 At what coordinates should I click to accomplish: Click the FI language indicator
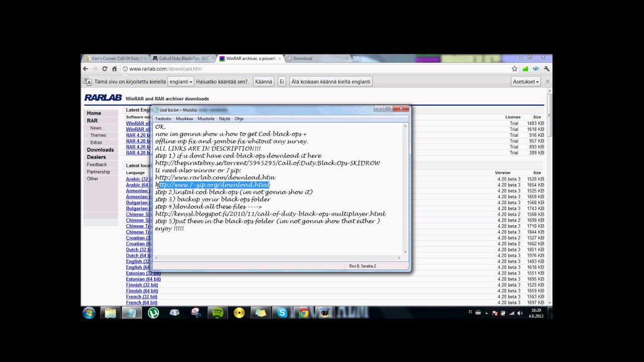point(470,312)
